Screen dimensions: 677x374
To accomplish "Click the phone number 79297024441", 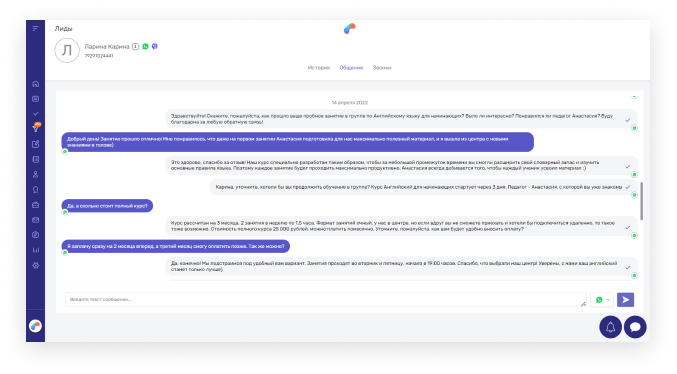I will point(99,56).
